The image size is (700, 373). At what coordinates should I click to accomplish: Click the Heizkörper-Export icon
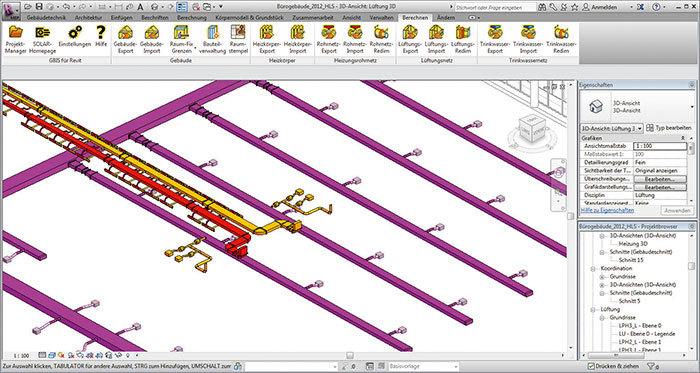tap(267, 39)
